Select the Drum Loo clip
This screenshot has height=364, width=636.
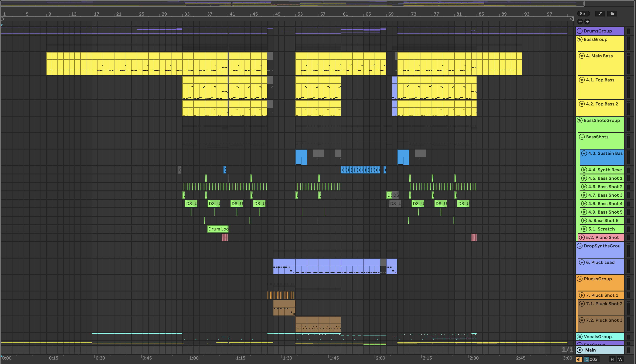point(218,229)
